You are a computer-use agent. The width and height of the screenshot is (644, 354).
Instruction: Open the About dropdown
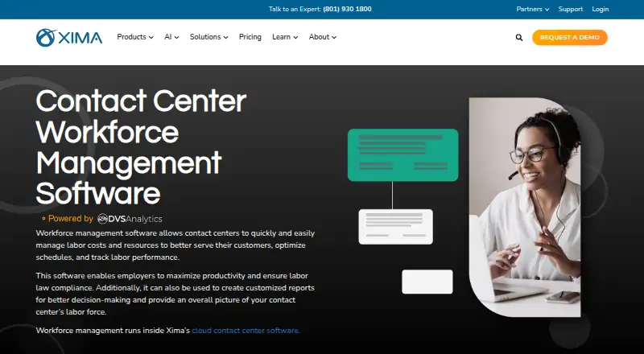point(323,37)
